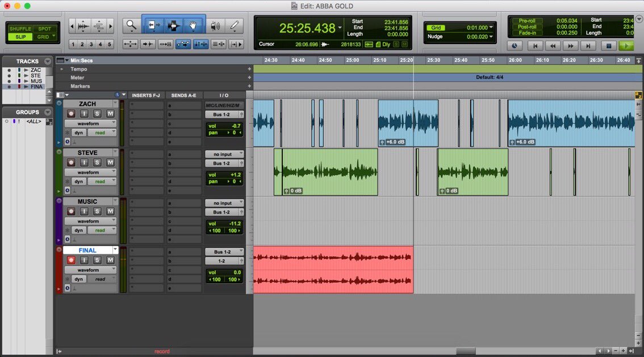The width and height of the screenshot is (644, 357).
Task: Expand the Tempo ruler
Action: 61,69
